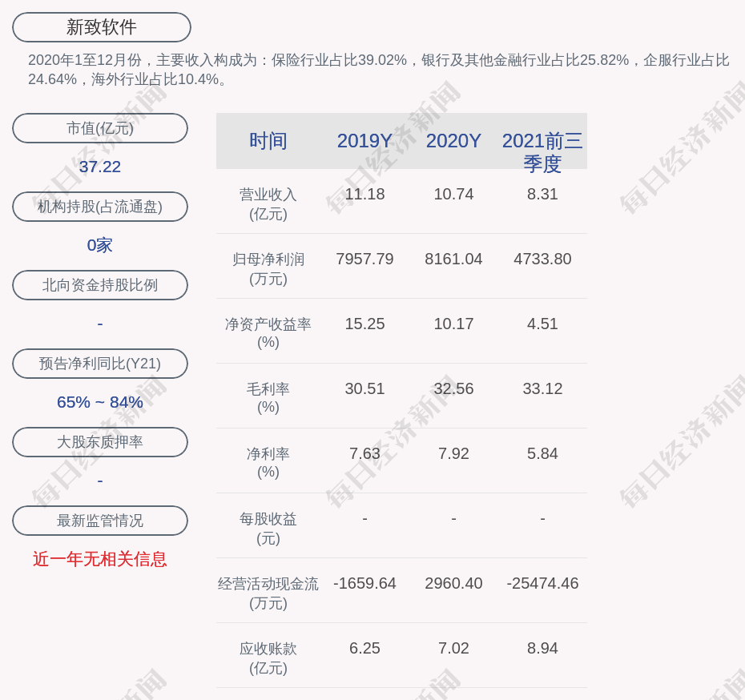This screenshot has height=700, width=745.
Task: Click the 经营活动现金流(万元) row label
Action: point(268,593)
